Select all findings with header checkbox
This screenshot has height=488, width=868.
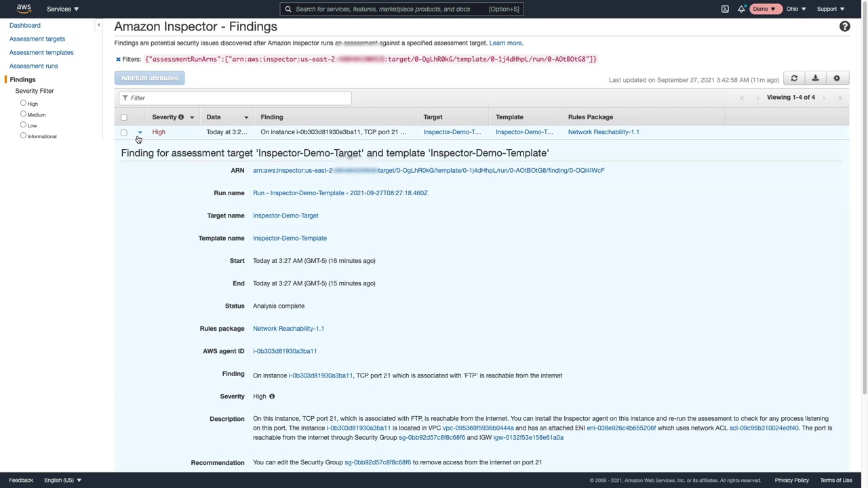pyautogui.click(x=123, y=117)
